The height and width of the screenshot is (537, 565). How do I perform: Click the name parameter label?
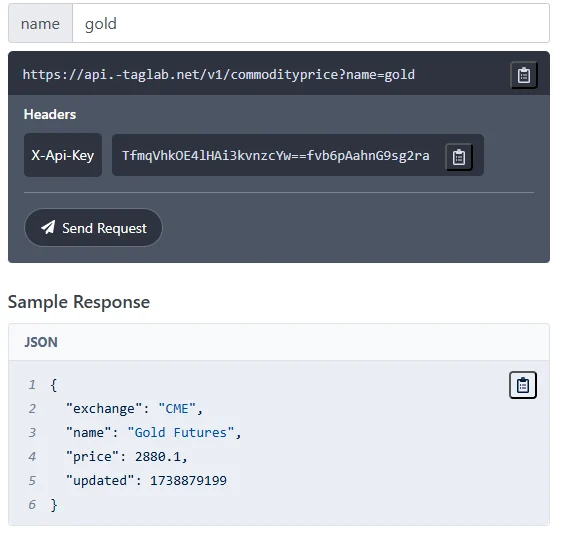(x=40, y=24)
